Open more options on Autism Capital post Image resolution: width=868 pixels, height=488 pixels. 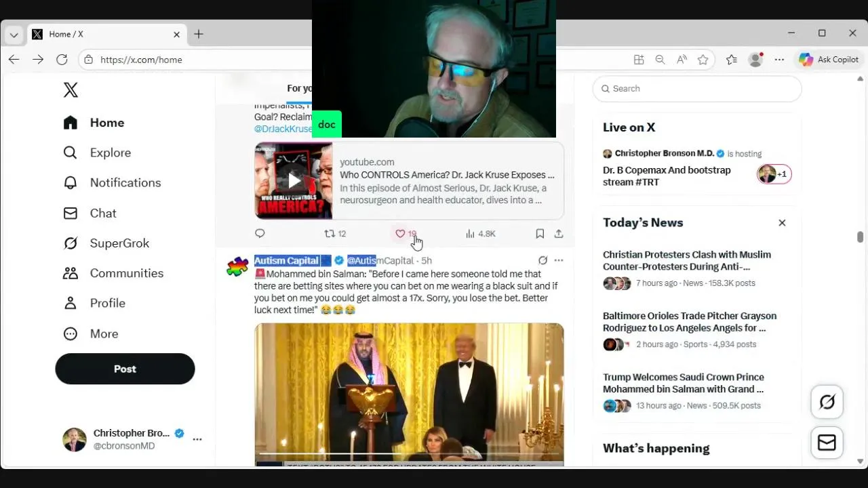click(x=559, y=260)
